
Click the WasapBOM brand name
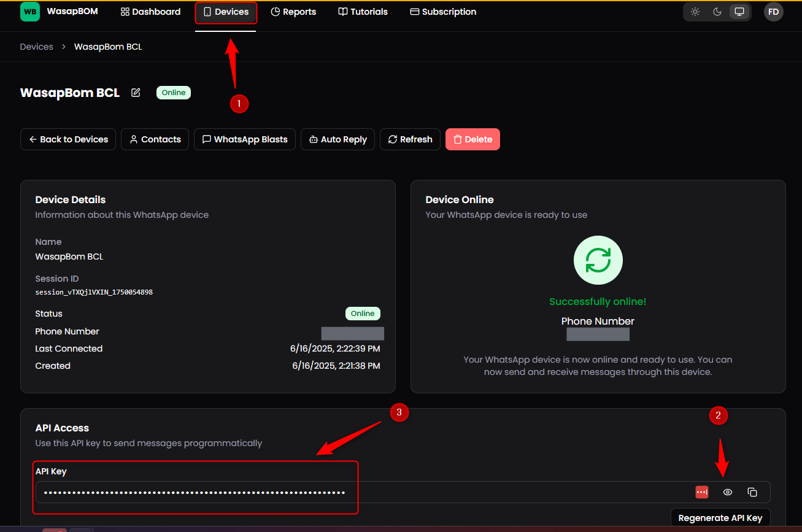(72, 12)
